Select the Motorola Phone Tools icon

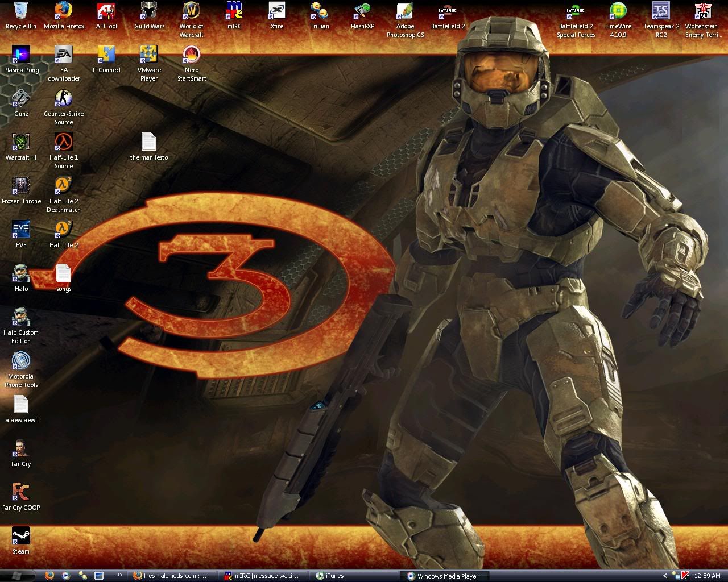[21, 369]
